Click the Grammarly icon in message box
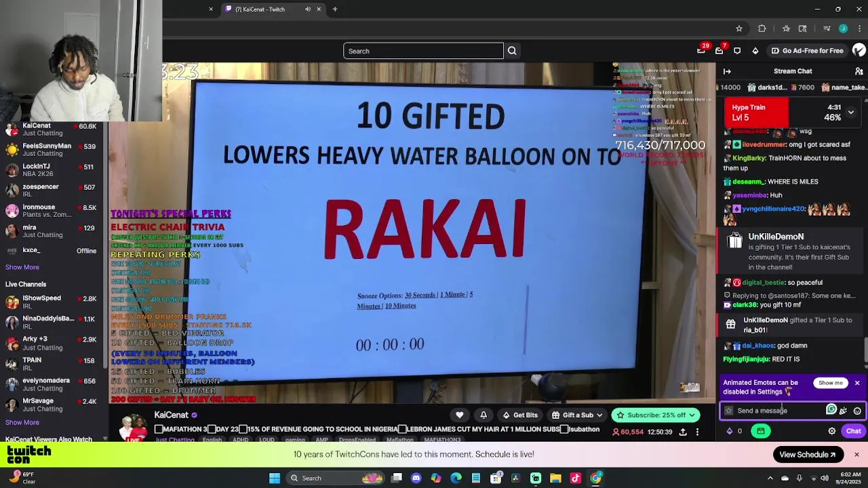This screenshot has height=488, width=868. click(x=831, y=409)
